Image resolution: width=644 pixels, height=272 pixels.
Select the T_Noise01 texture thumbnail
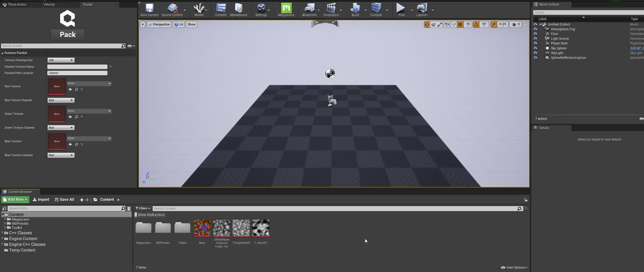(x=261, y=228)
